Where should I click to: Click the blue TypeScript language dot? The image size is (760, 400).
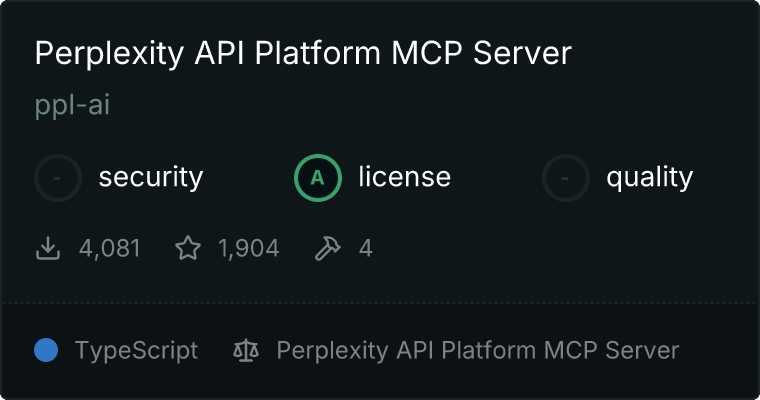click(46, 350)
